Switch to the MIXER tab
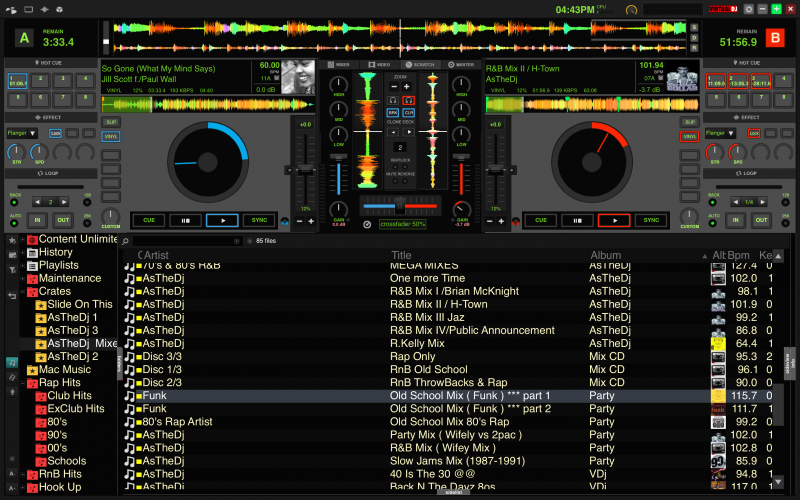Viewport: 800px width, 500px height. click(x=339, y=65)
